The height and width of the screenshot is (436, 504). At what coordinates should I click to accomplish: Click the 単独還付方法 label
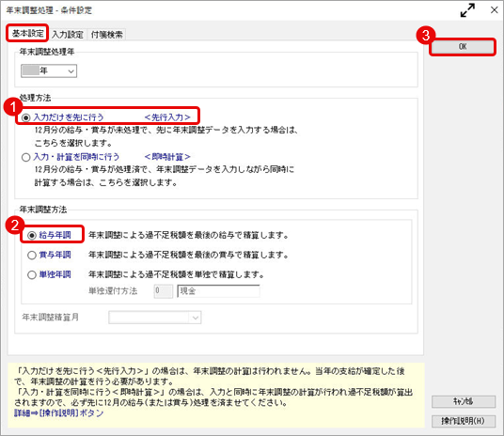[x=113, y=291]
